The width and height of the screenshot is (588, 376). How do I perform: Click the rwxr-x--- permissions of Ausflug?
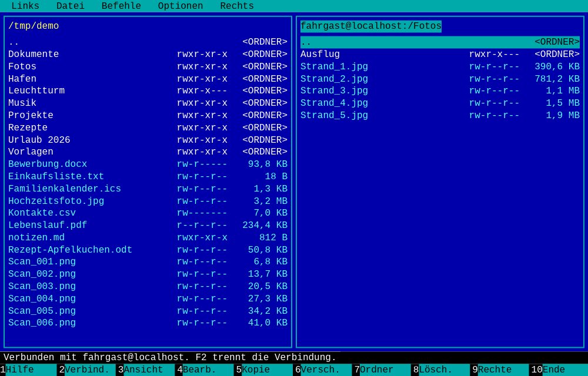click(495, 54)
